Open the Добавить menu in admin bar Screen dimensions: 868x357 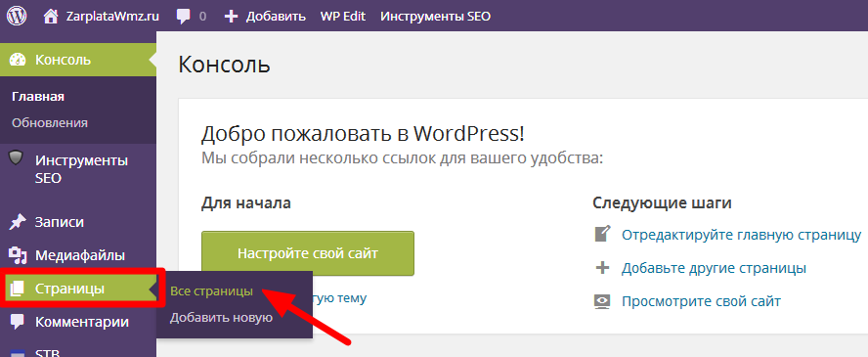click(276, 16)
